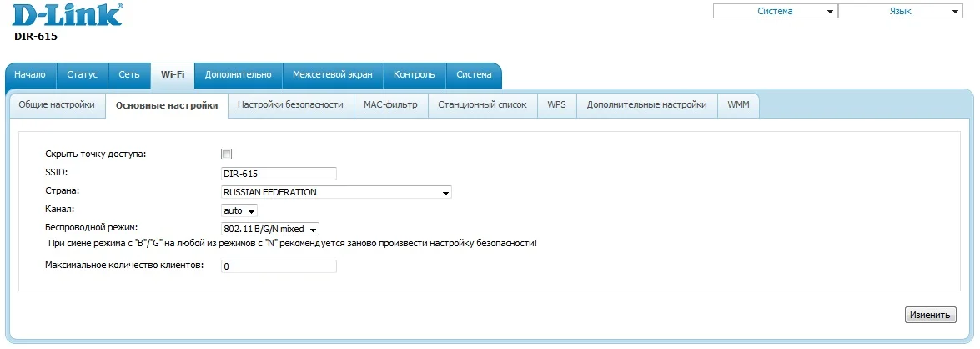Select the Wi-Fi main tab
The width and height of the screenshot is (980, 349).
173,75
